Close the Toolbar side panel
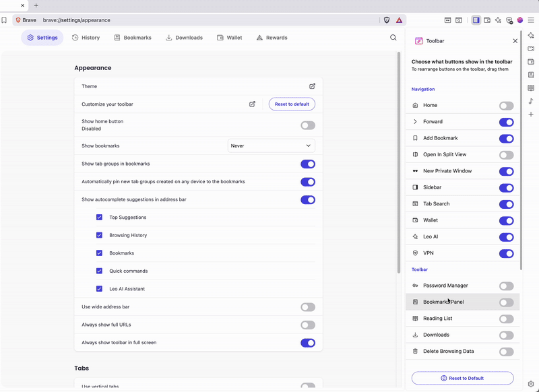The height and width of the screenshot is (392, 539). pyautogui.click(x=515, y=41)
